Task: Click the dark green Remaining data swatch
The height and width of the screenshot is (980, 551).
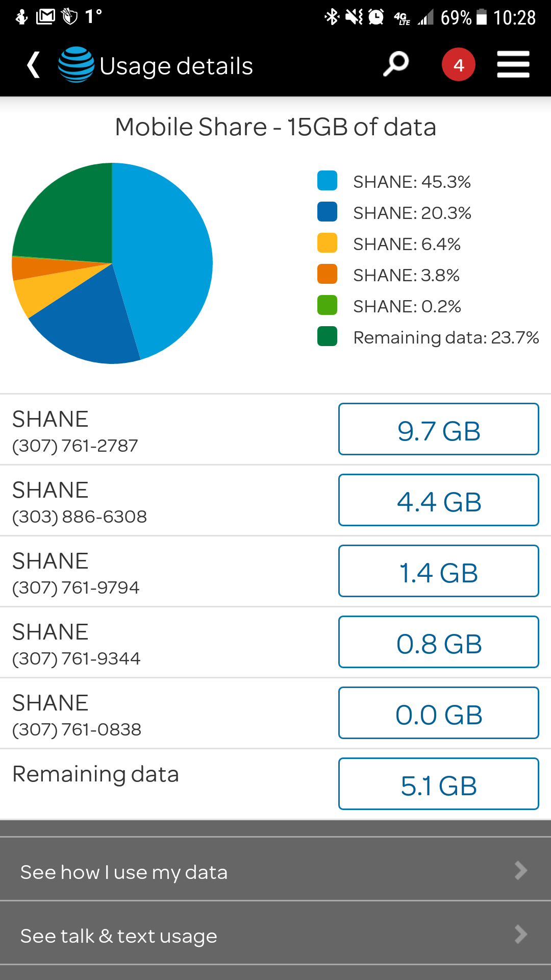Action: point(327,336)
